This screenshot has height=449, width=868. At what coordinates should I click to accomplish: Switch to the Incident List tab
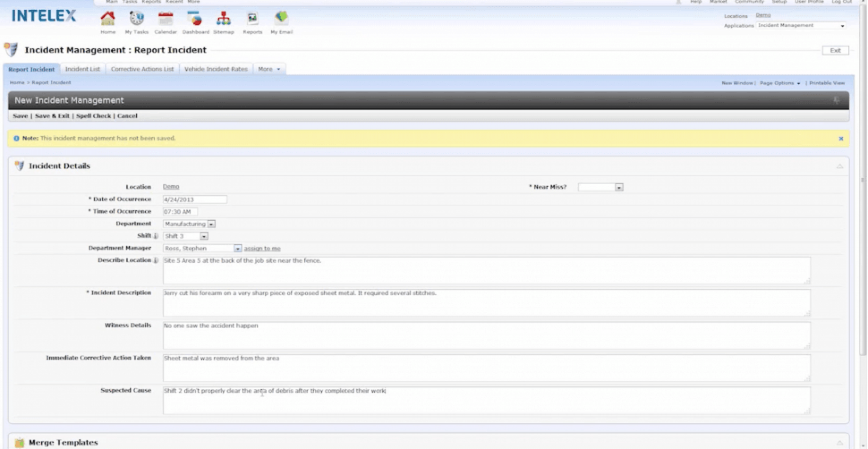point(83,69)
